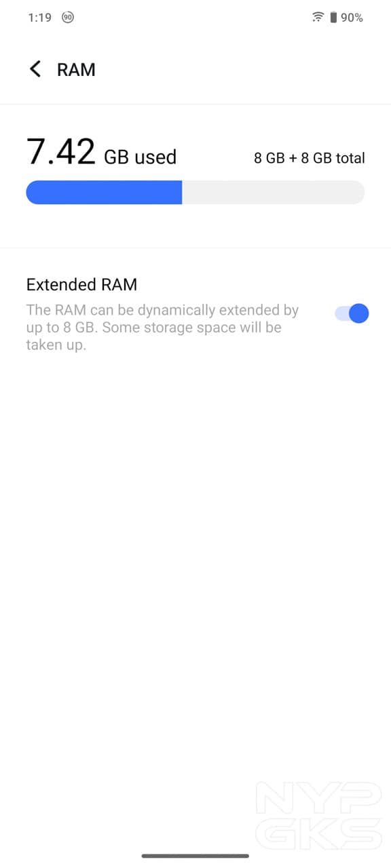The image size is (391, 868).
Task: Tap the Wi-Fi signal icon
Action: pos(317,18)
